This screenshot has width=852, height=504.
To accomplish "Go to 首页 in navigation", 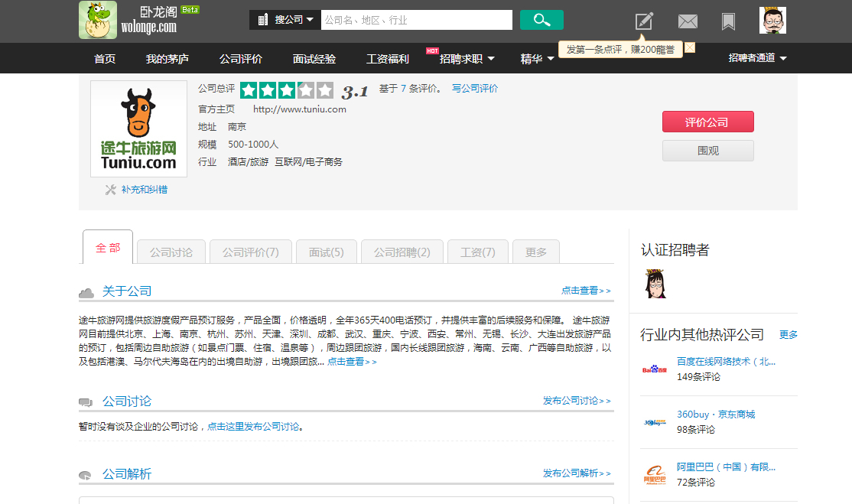I will [104, 59].
